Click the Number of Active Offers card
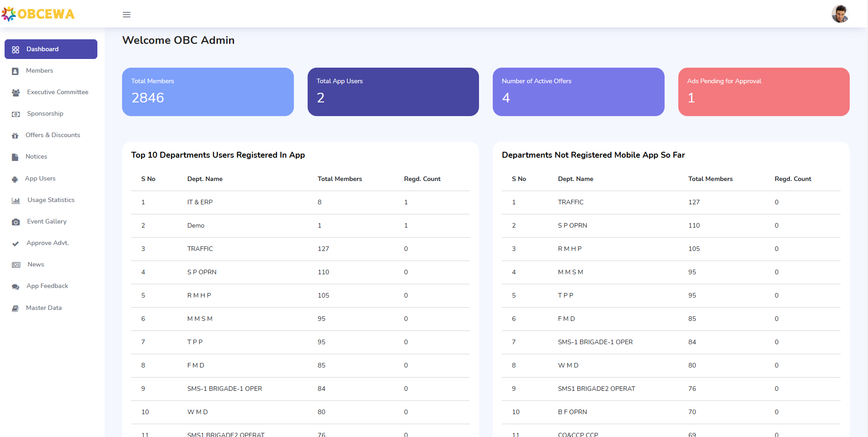Viewport: 868px width, 437px height. pos(578,92)
